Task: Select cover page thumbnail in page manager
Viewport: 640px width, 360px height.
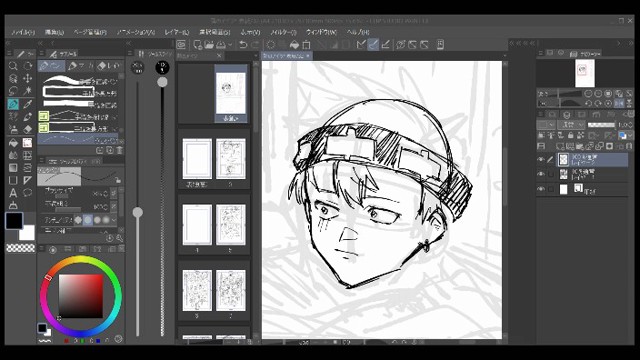Action: 231,93
